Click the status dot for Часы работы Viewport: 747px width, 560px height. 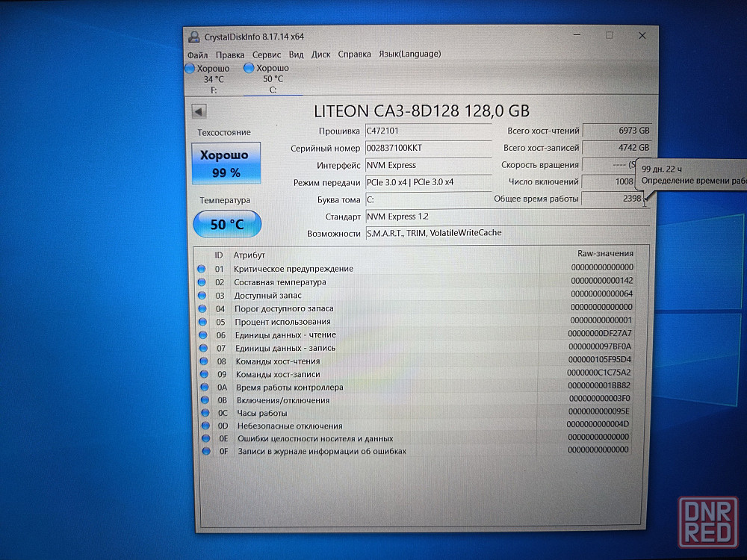[x=205, y=413]
